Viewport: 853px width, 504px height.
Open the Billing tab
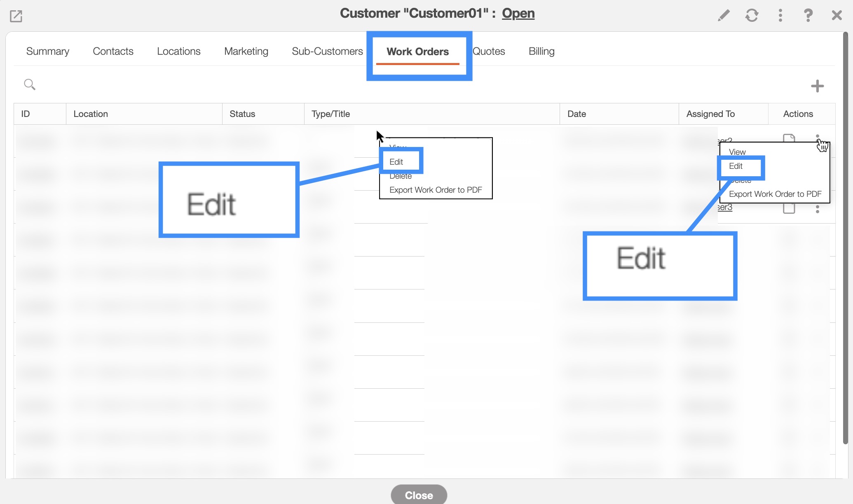(541, 51)
